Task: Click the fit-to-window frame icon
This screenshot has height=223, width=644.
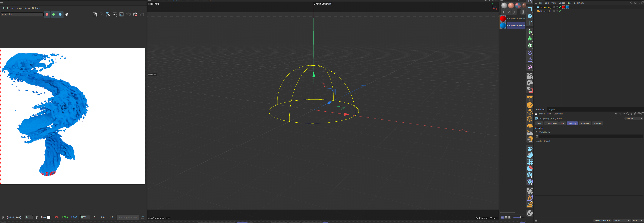Action: coord(122,14)
